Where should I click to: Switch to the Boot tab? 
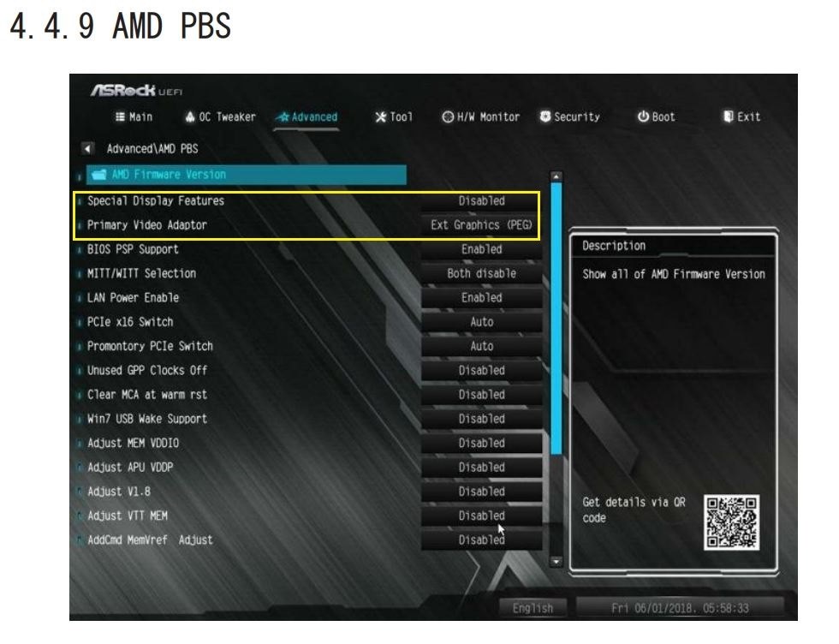click(656, 116)
